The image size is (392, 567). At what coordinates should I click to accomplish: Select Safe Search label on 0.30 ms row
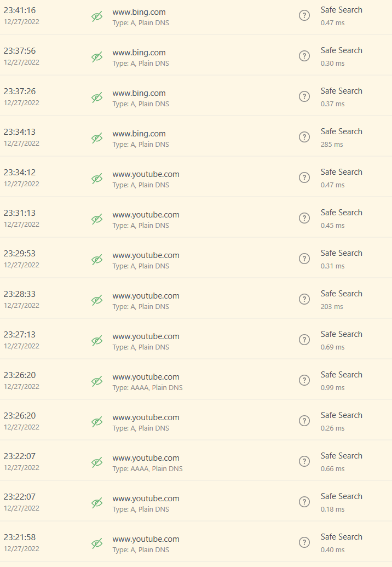click(x=342, y=50)
